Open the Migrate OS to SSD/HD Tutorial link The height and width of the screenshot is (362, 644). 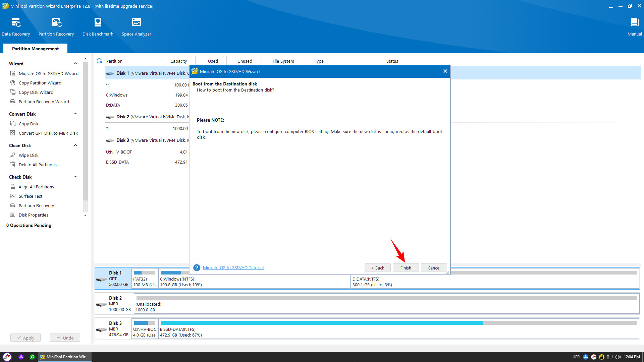click(233, 268)
